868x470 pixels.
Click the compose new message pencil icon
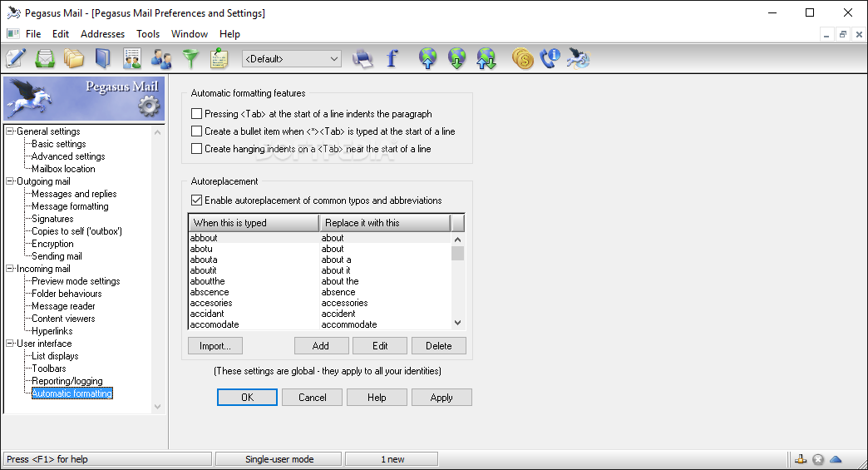click(x=16, y=58)
